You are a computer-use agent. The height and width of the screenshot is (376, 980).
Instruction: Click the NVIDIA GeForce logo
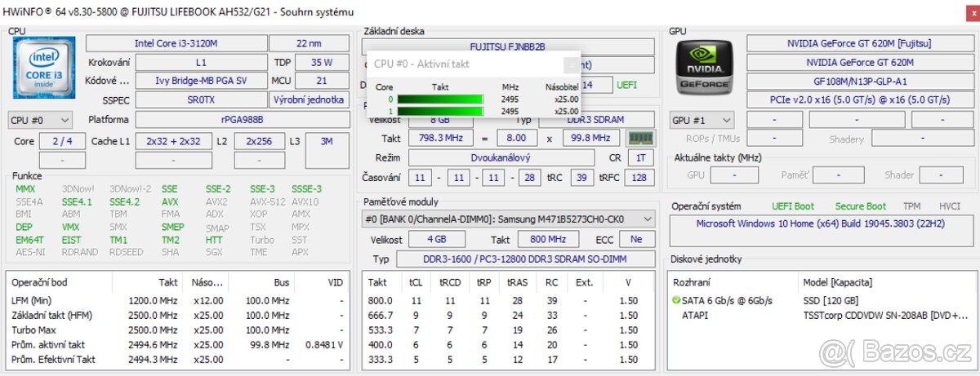(706, 69)
